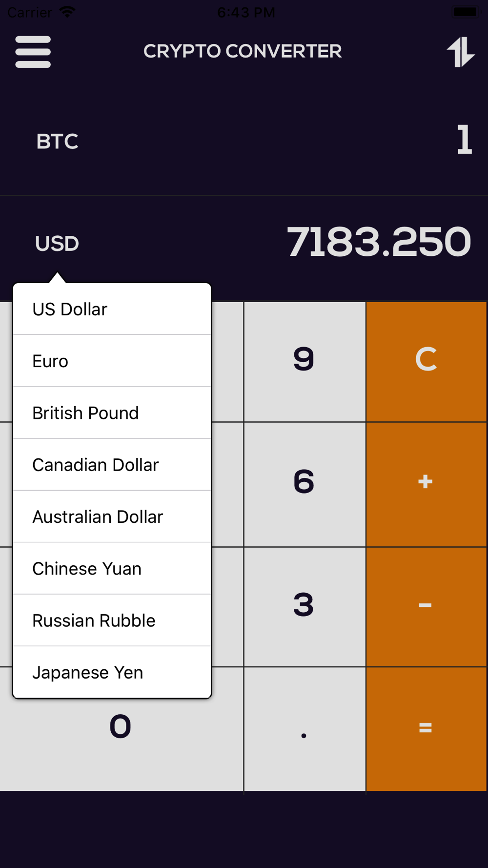Pick British Pound from the popup
This screenshot has height=868, width=488.
pyautogui.click(x=112, y=413)
